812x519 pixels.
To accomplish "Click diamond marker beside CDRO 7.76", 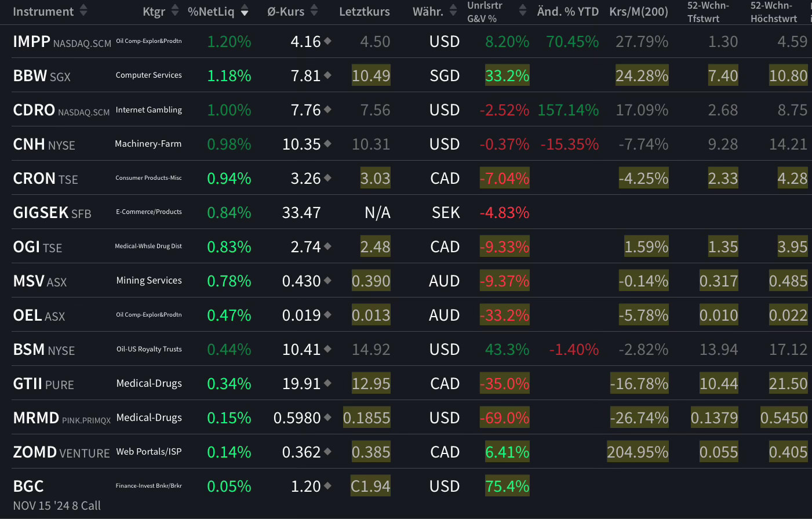I will [327, 110].
